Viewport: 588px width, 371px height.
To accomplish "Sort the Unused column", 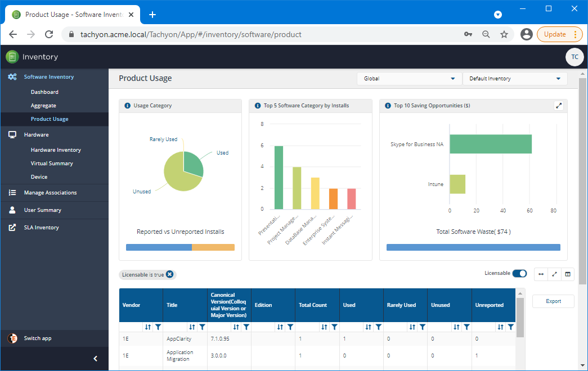I will coord(456,327).
